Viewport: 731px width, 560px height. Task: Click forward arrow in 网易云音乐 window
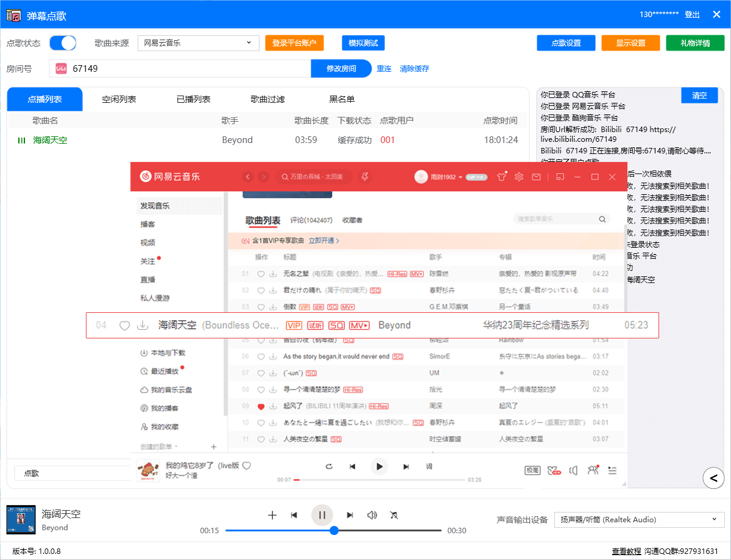[x=263, y=177]
